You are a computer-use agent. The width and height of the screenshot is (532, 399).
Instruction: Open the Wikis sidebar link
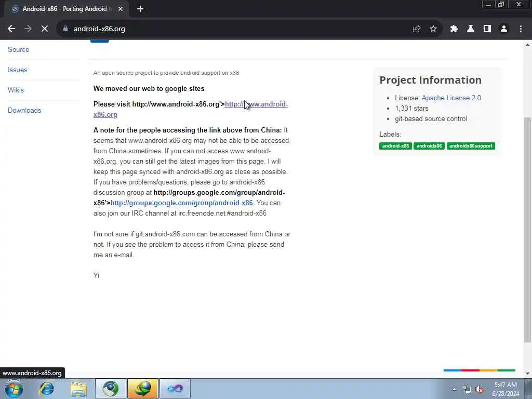coord(16,90)
